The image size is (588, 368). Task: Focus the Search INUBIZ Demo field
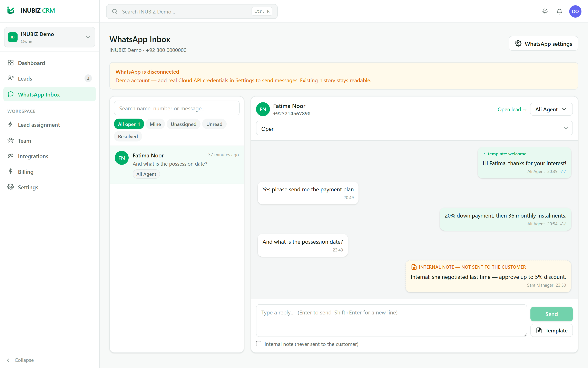(x=192, y=11)
